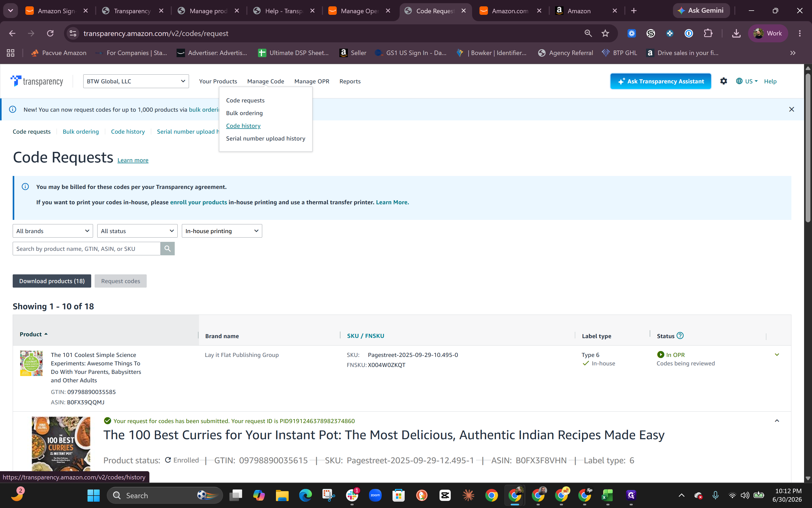Sort by SKU / FNSKU column header
The image size is (812, 508).
pos(365,336)
